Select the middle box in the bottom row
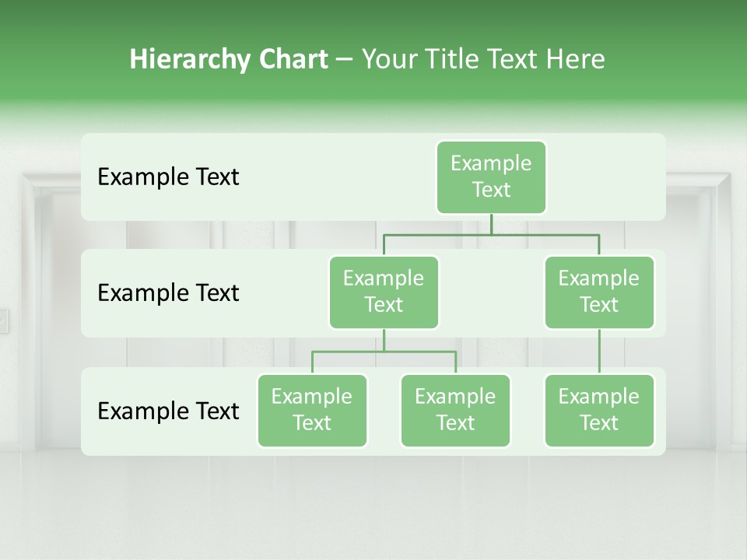This screenshot has height=560, width=747. [455, 410]
